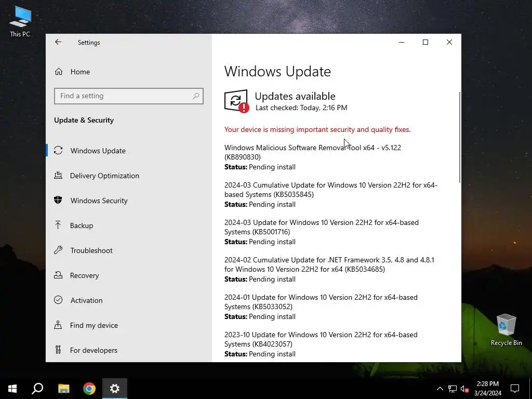Click the taskbar Search icon
Viewport: 532px width, 399px height.
pyautogui.click(x=37, y=389)
